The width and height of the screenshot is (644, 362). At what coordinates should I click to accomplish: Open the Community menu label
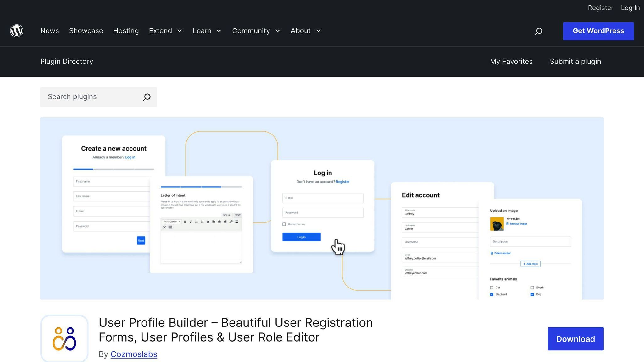(251, 31)
